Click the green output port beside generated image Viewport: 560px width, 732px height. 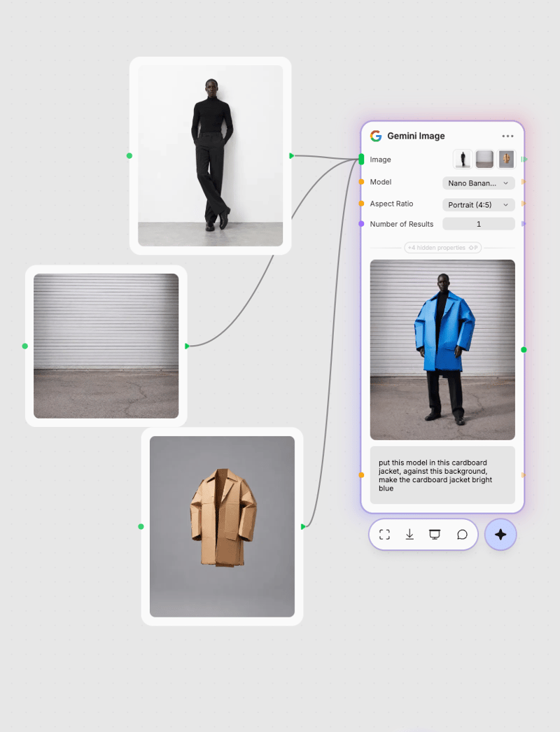coord(524,350)
